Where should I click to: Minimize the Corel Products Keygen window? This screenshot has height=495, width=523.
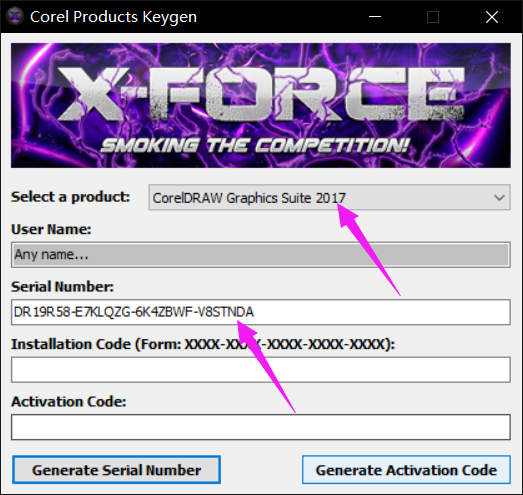375,16
